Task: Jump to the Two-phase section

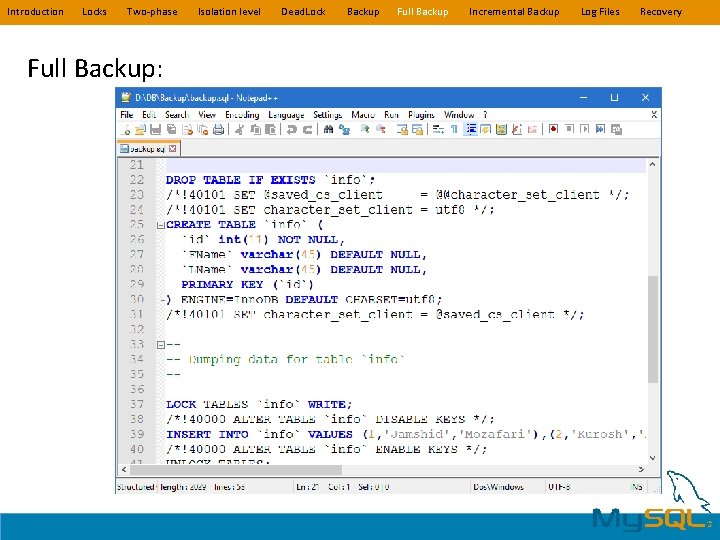Action: [152, 11]
